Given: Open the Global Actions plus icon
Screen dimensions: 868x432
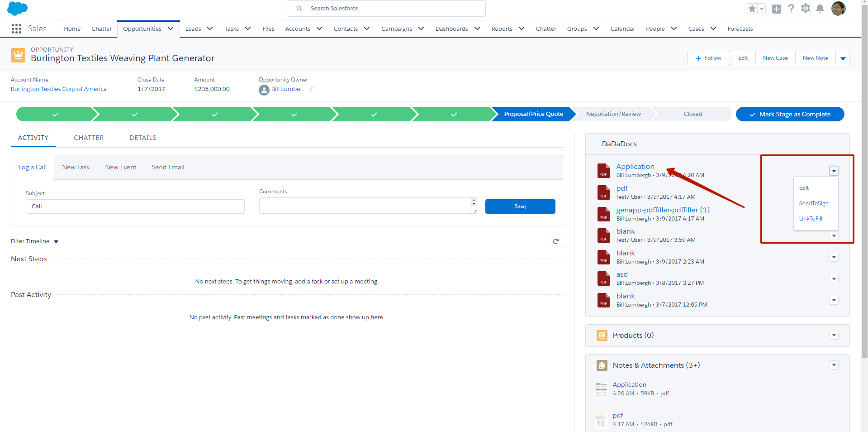Looking at the screenshot, I should [x=776, y=9].
